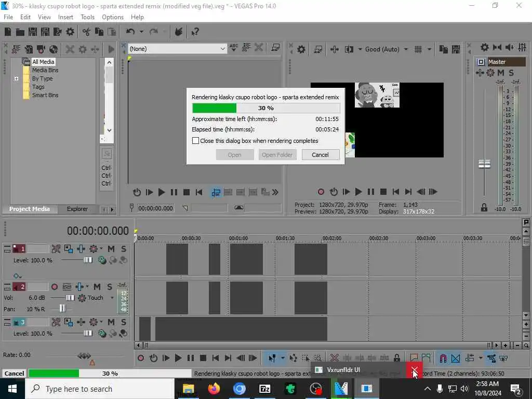Screen dimensions: 532x399
Task: Solo video track 3 with S button
Action: 124,322
